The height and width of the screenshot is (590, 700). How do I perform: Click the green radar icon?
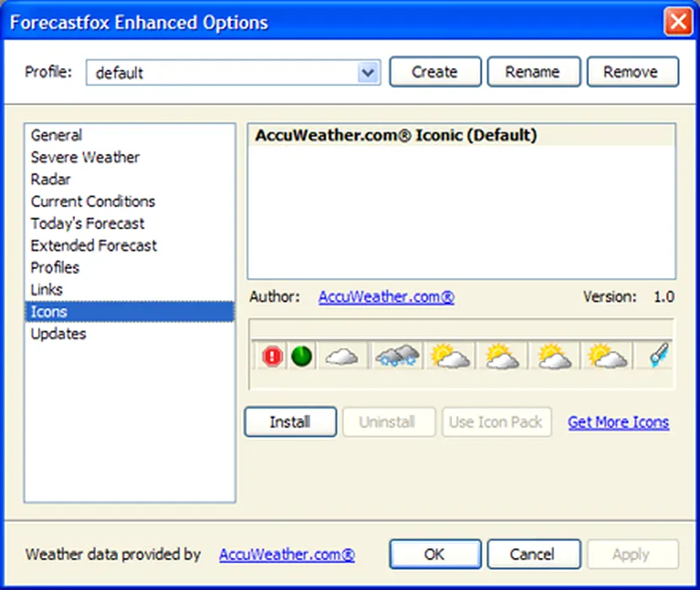click(301, 357)
